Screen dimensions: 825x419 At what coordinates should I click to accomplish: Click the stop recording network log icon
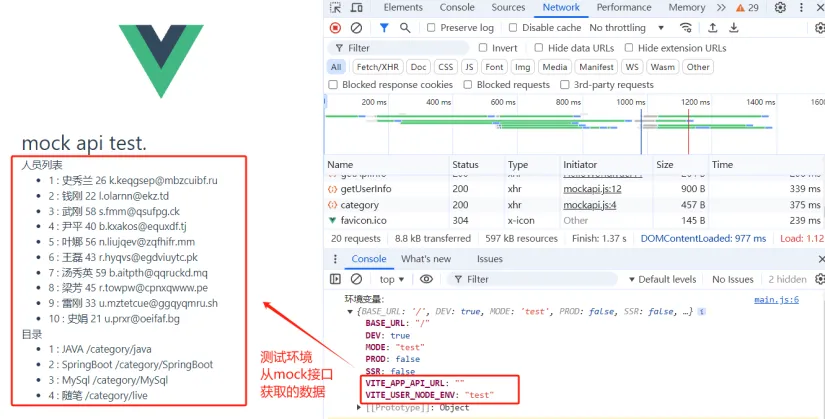tap(335, 28)
